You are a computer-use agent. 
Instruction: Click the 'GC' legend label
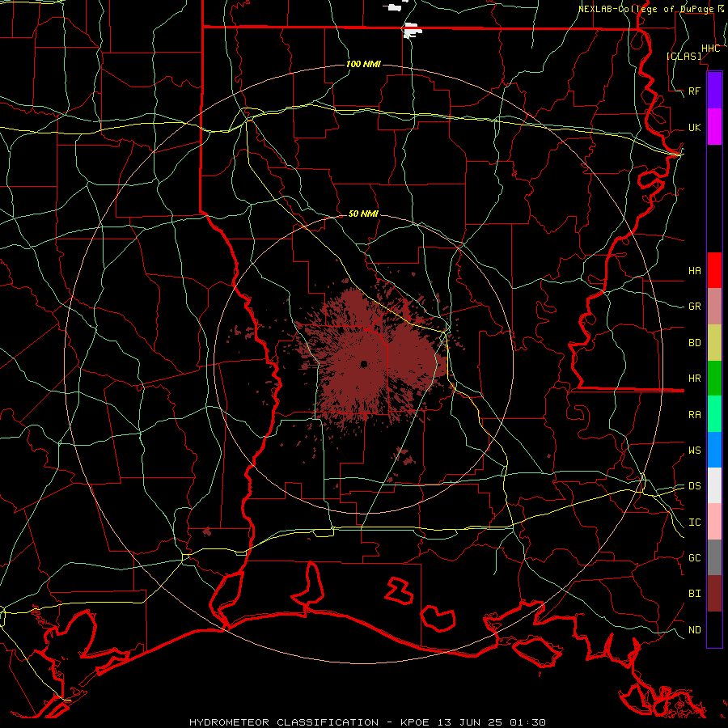tap(694, 558)
